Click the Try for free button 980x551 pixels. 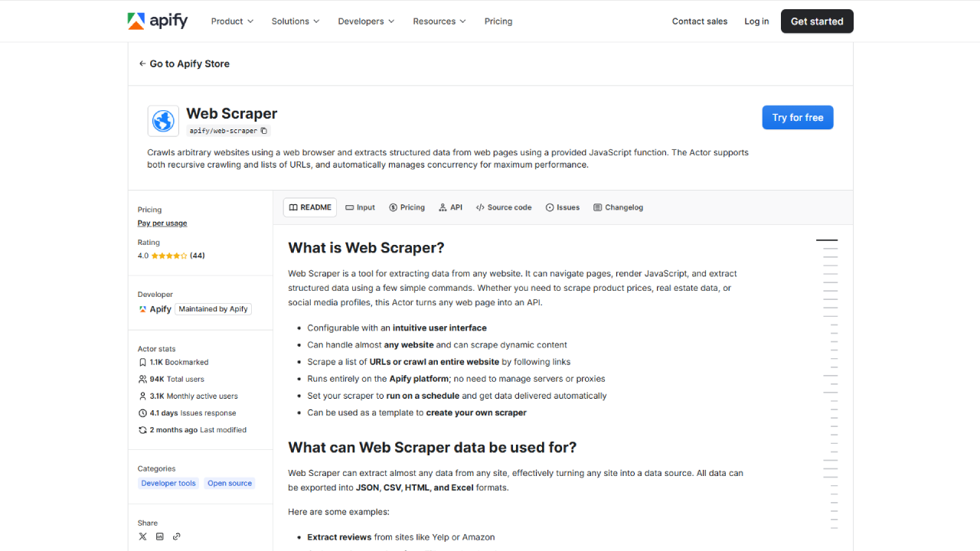798,117
